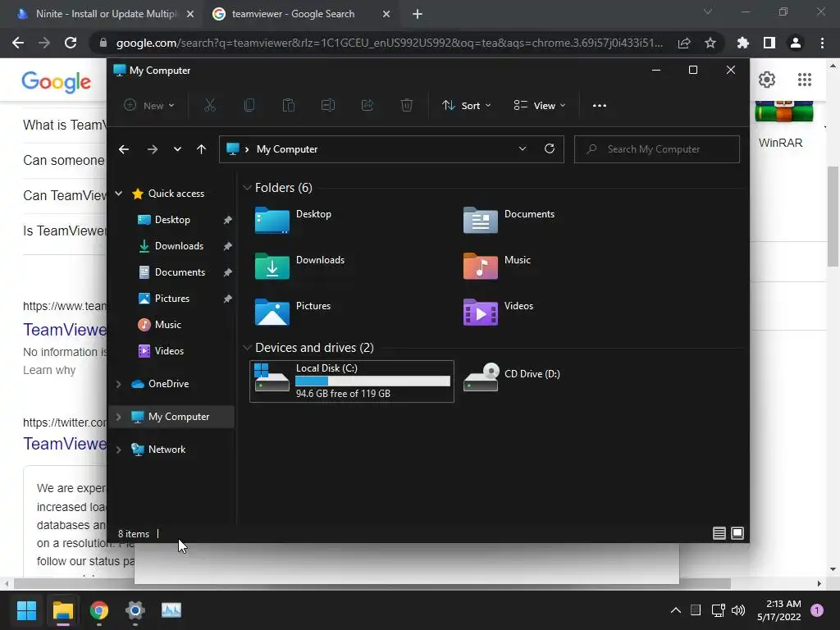Click the Chrome address bar URL
This screenshot has height=630, width=840.
coord(389,43)
